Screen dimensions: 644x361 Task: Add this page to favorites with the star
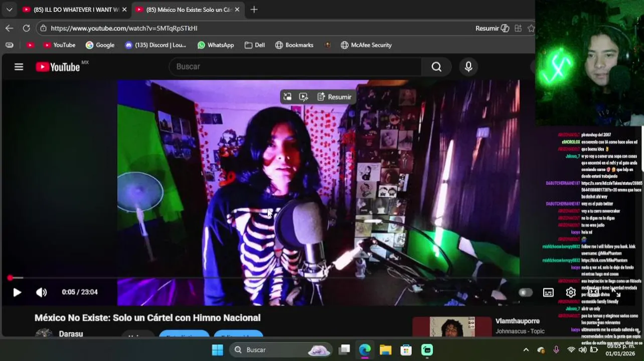(531, 28)
